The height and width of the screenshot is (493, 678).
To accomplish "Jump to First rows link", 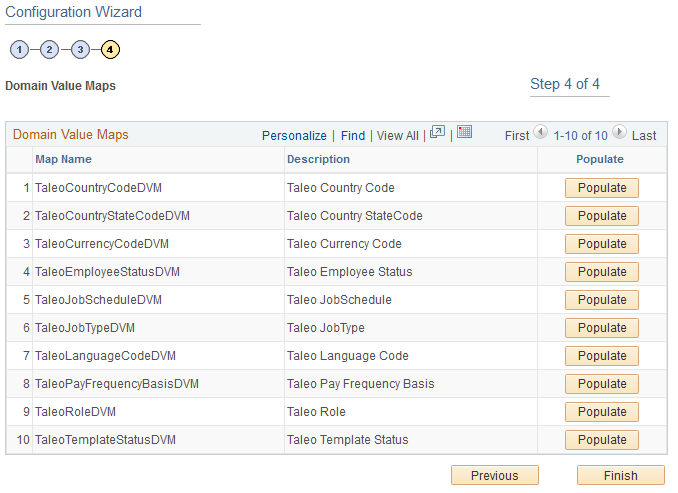I will pos(517,136).
